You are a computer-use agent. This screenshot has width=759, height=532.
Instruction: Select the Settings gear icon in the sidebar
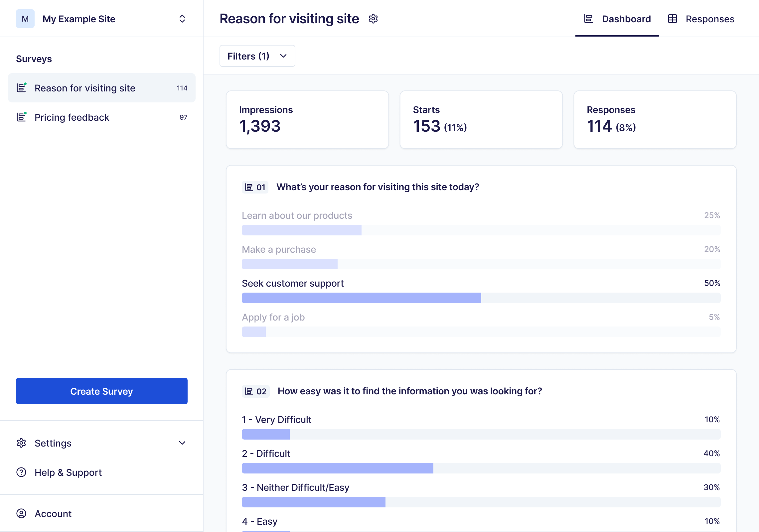coord(21,443)
